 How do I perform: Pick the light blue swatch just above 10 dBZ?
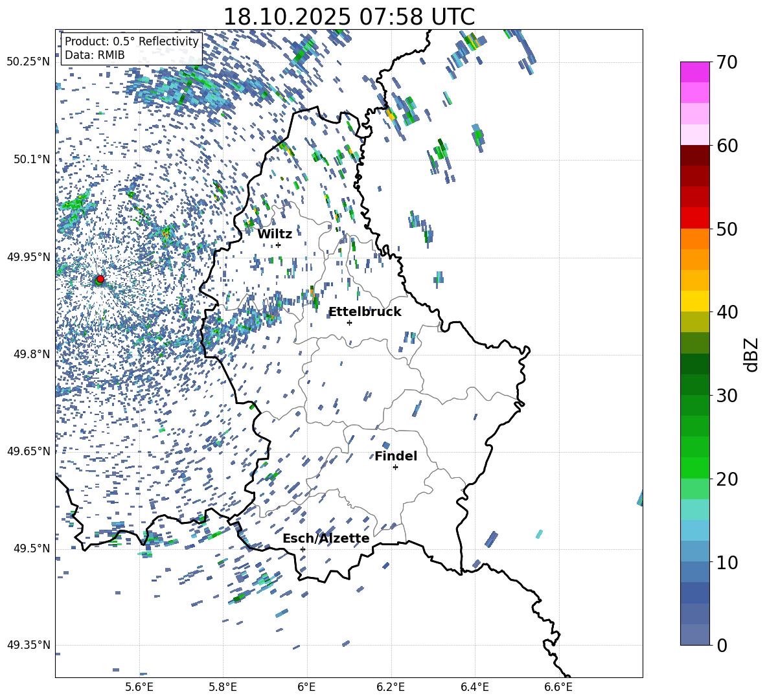694,552
